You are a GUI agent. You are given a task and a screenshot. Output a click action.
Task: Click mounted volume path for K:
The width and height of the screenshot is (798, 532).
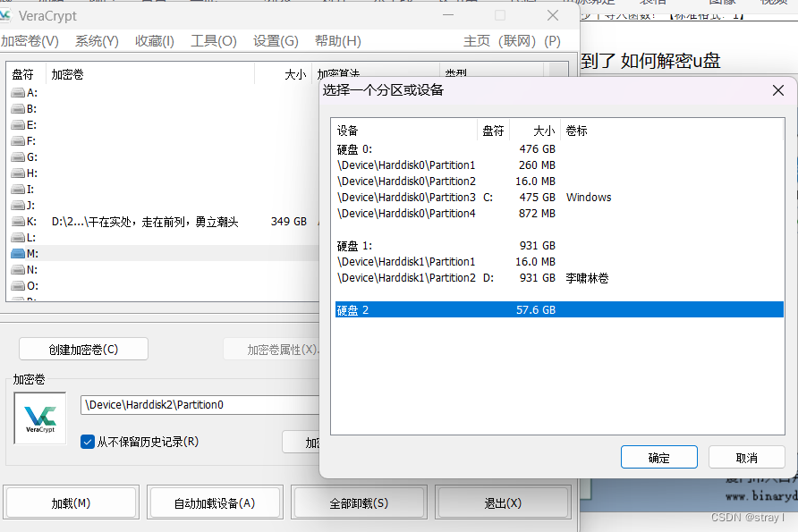[145, 222]
